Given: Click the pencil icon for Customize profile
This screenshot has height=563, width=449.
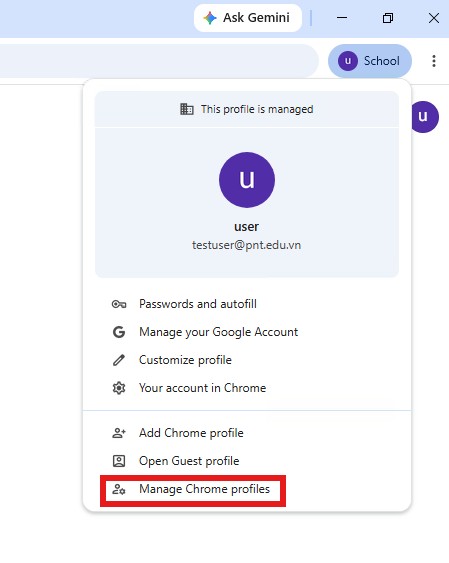Looking at the screenshot, I should [x=119, y=360].
